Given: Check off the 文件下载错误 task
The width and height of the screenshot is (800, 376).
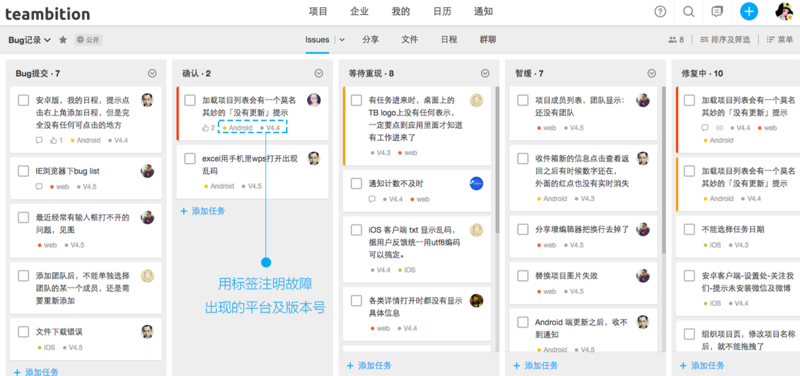Looking at the screenshot, I should point(23,332).
